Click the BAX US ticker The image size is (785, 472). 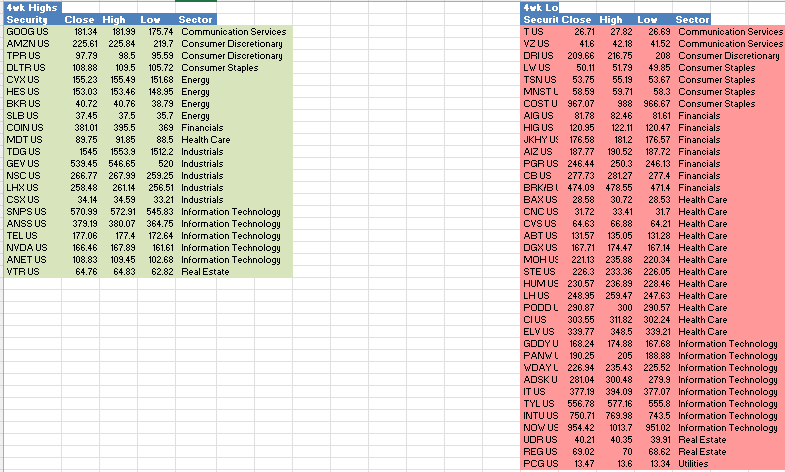pyautogui.click(x=540, y=200)
